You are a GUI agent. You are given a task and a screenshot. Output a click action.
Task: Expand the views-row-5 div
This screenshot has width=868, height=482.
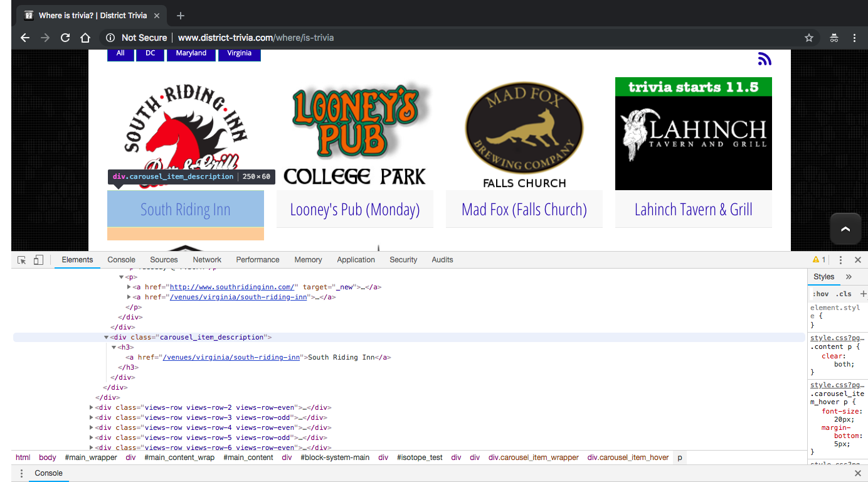[93, 438]
